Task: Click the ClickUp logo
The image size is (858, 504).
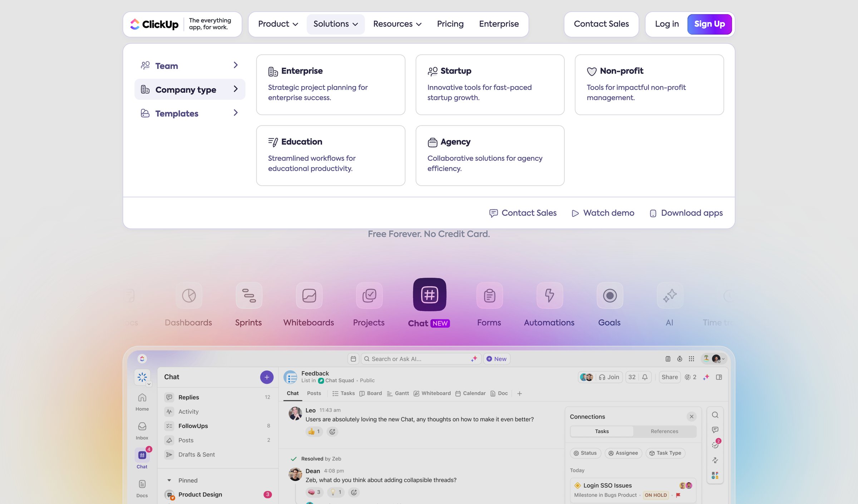Action: click(154, 24)
